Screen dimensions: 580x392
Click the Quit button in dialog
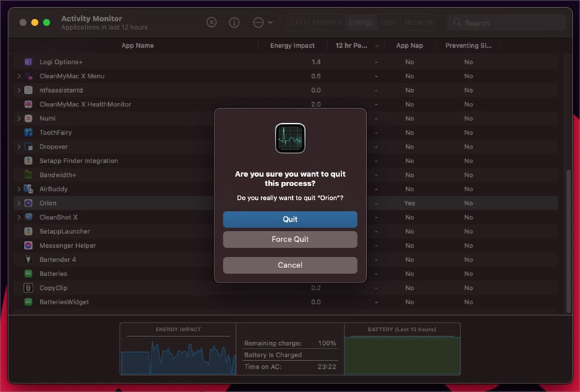(x=290, y=220)
